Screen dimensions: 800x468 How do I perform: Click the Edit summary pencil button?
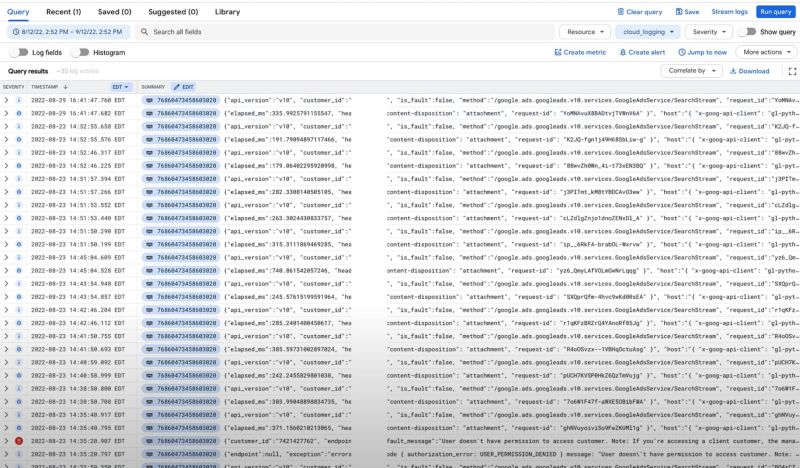(x=183, y=87)
